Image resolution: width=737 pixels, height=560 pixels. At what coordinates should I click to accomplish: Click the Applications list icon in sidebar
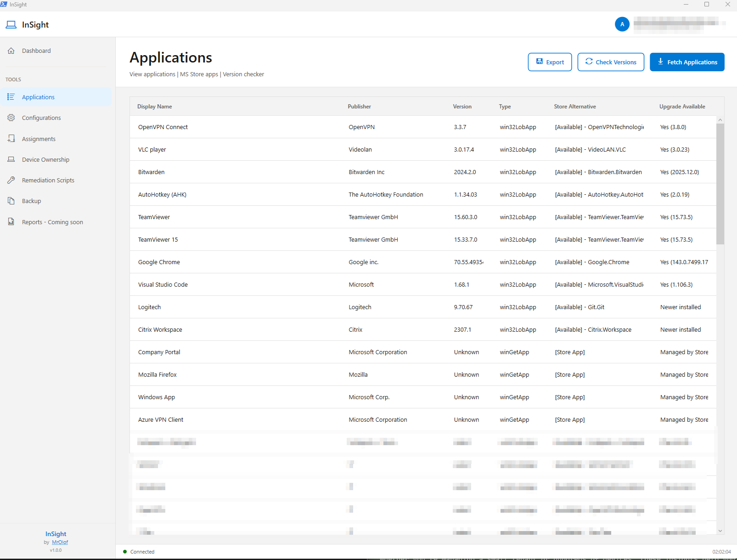click(11, 97)
